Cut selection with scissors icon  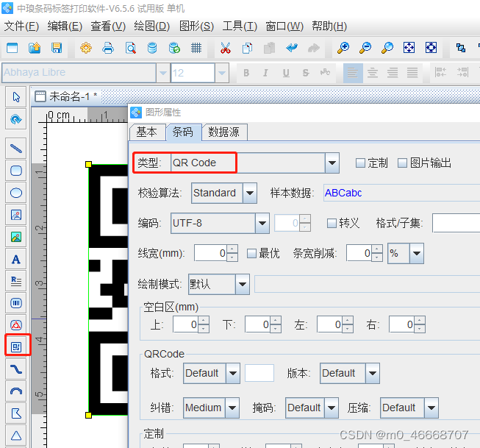pyautogui.click(x=226, y=48)
